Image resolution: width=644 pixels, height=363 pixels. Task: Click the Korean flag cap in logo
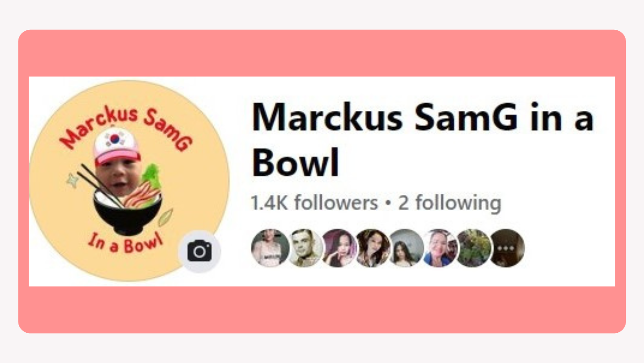[x=116, y=146]
